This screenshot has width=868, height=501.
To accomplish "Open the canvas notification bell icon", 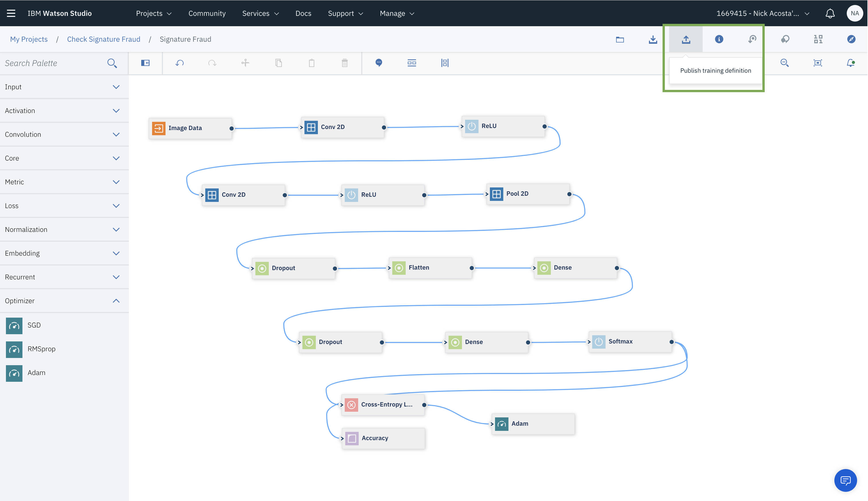I will (x=850, y=63).
